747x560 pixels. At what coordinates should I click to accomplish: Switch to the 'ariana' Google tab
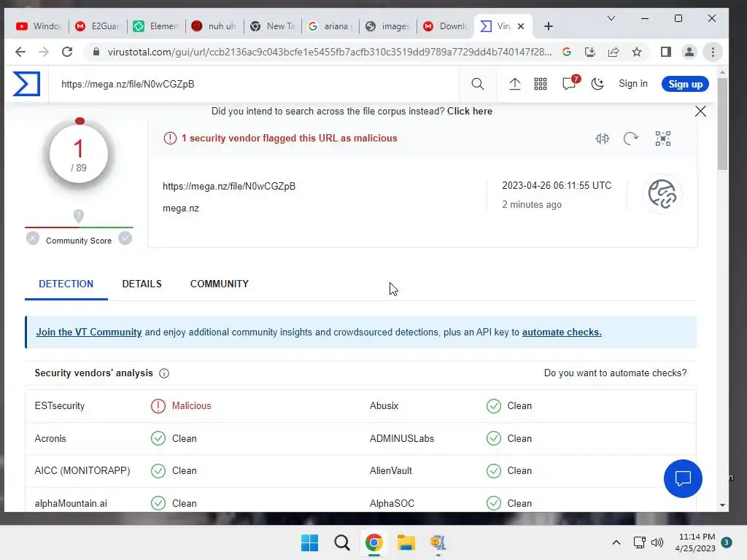[x=330, y=26]
